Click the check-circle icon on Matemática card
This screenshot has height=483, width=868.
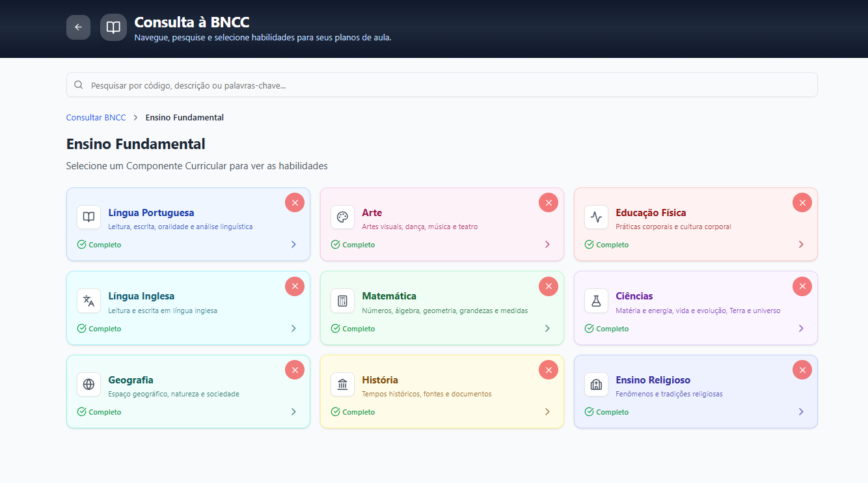tap(335, 329)
